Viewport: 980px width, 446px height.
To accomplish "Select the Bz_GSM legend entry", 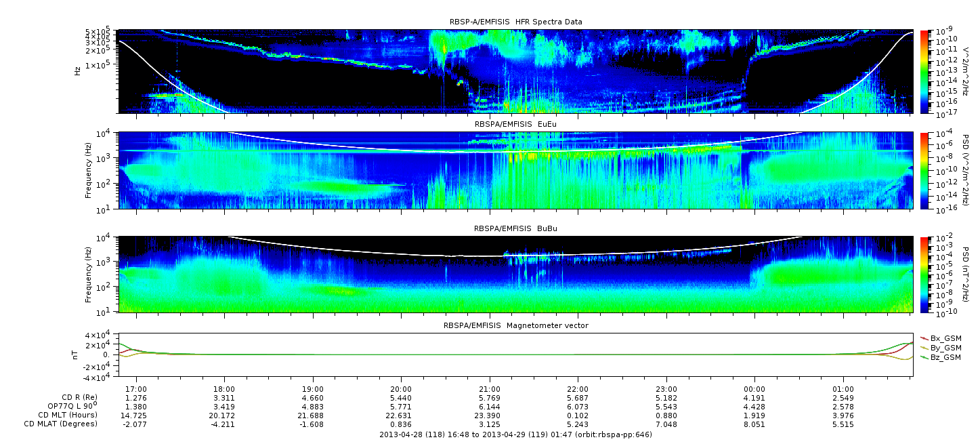I will [x=945, y=357].
